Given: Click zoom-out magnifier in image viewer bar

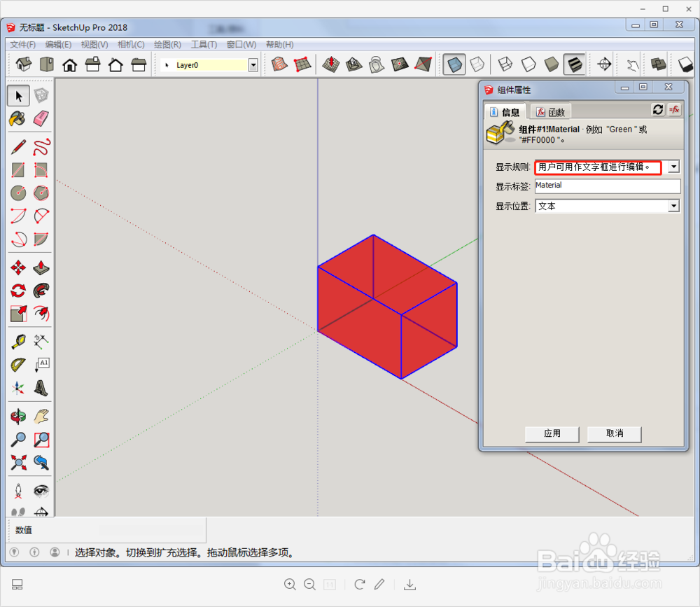Looking at the screenshot, I should point(310,584).
